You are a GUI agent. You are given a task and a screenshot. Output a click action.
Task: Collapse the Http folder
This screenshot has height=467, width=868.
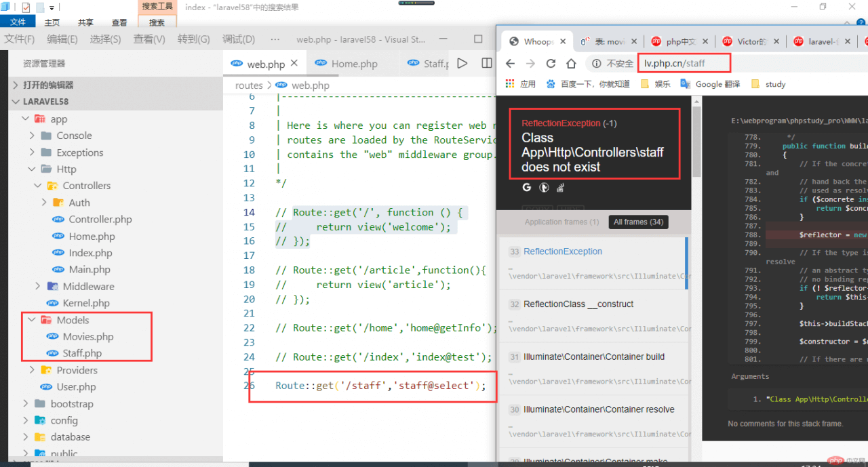click(33, 169)
